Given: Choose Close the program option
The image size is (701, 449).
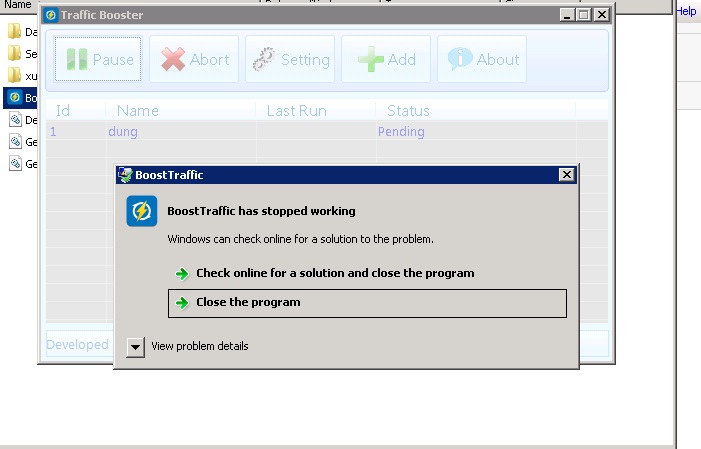Looking at the screenshot, I should click(367, 303).
